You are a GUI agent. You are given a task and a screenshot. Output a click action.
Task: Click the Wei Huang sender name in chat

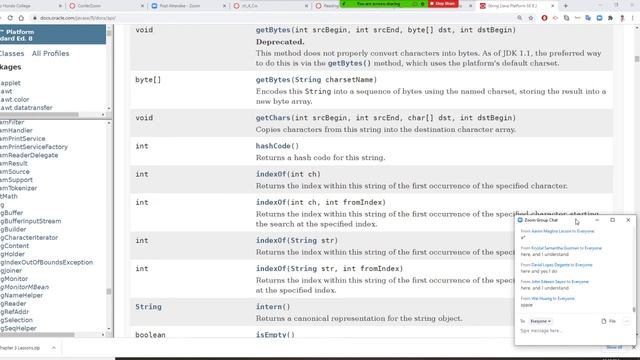tap(541, 298)
